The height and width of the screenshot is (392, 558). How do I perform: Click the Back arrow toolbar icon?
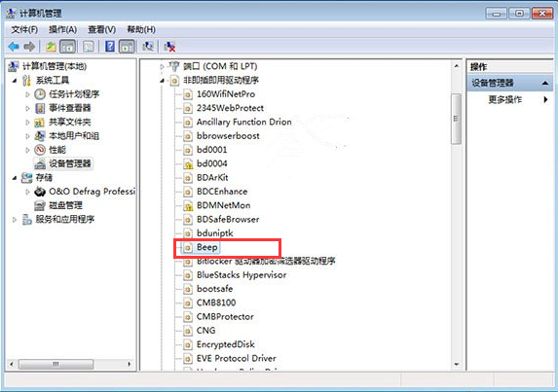(14, 47)
